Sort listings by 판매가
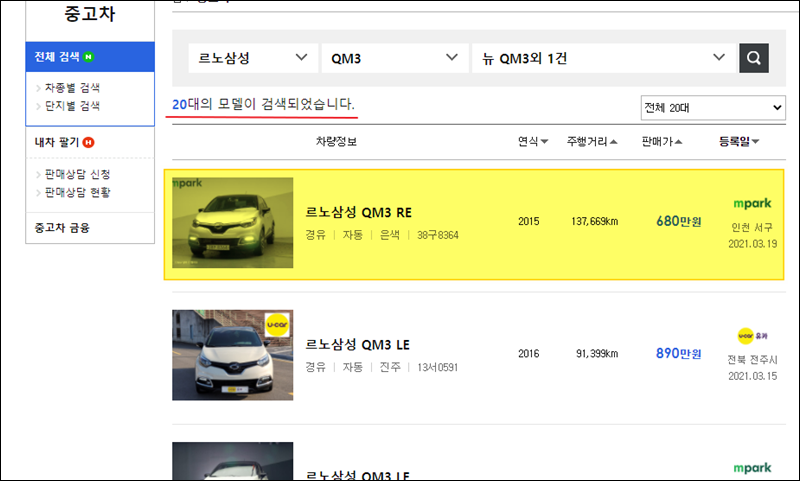Image resolution: width=800 pixels, height=481 pixels. [662, 141]
